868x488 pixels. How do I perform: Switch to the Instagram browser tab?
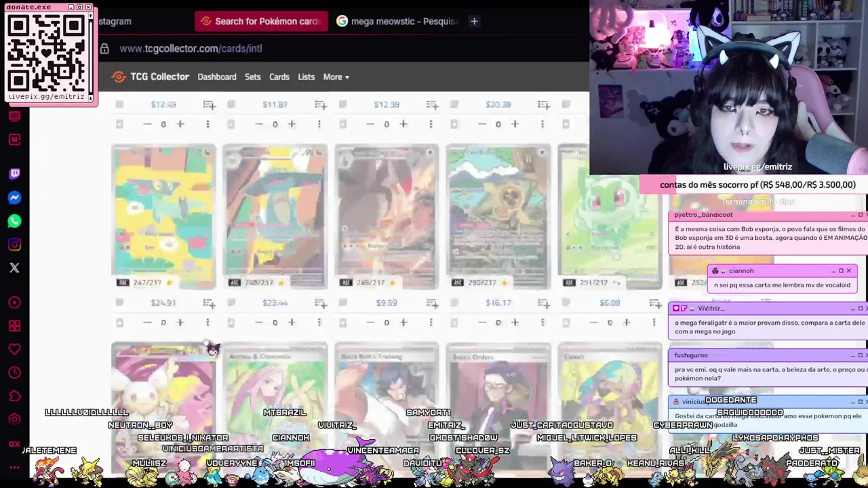115,21
